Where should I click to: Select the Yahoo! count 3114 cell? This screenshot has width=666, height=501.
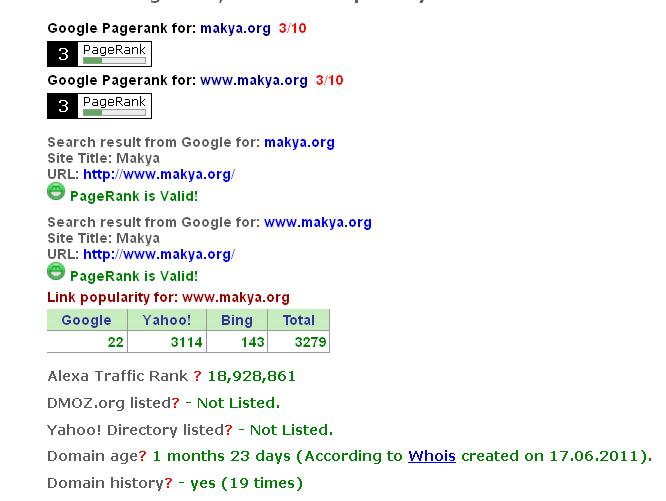click(x=167, y=342)
